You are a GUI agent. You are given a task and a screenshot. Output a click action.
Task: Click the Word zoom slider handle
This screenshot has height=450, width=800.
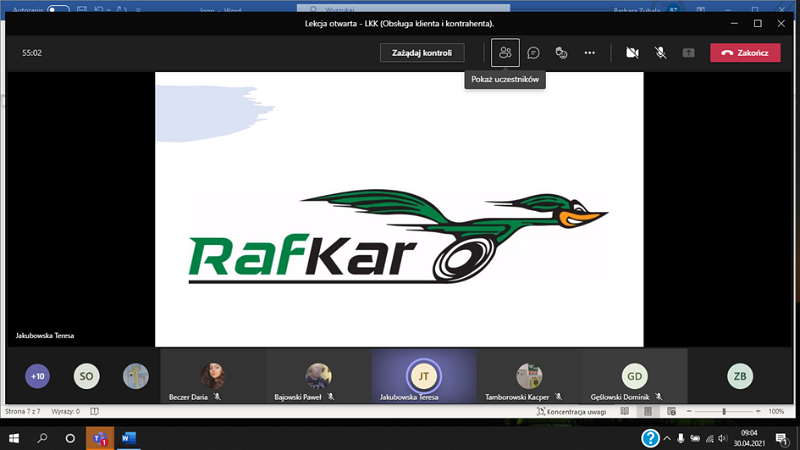[x=724, y=411]
